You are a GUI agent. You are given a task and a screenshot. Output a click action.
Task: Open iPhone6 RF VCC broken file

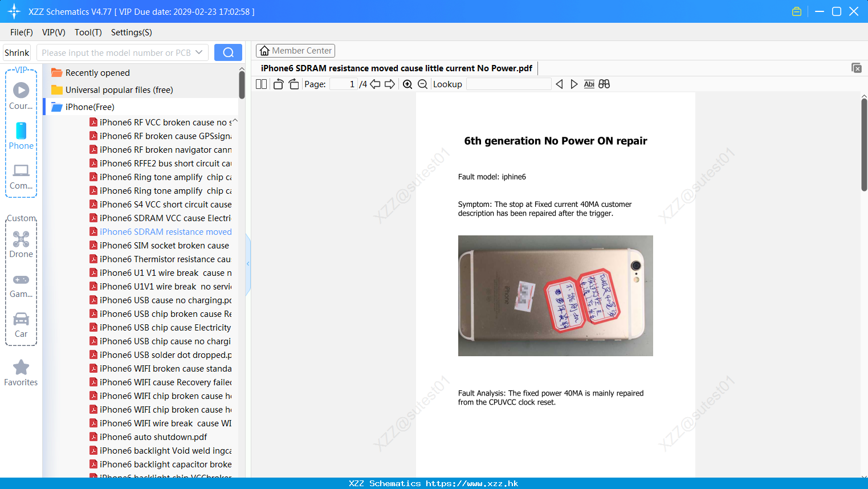point(161,123)
